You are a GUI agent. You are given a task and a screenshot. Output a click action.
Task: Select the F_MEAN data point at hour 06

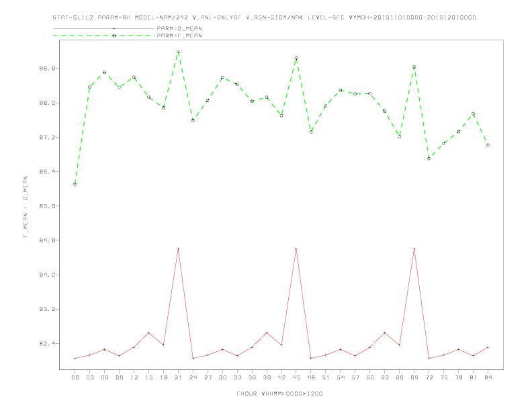pos(105,73)
